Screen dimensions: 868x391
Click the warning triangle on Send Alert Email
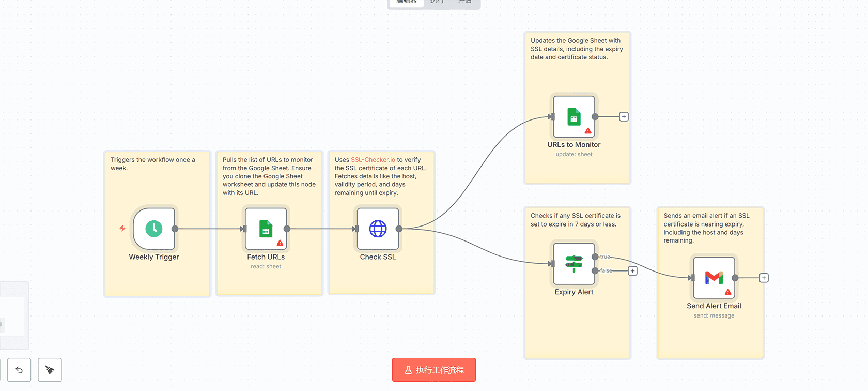(728, 292)
